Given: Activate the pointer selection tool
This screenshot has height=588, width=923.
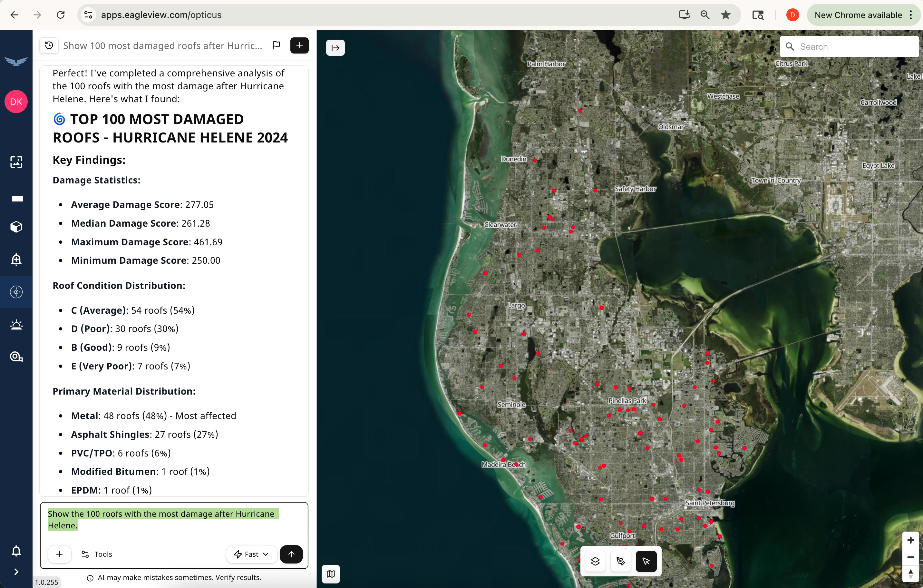Looking at the screenshot, I should point(646,562).
